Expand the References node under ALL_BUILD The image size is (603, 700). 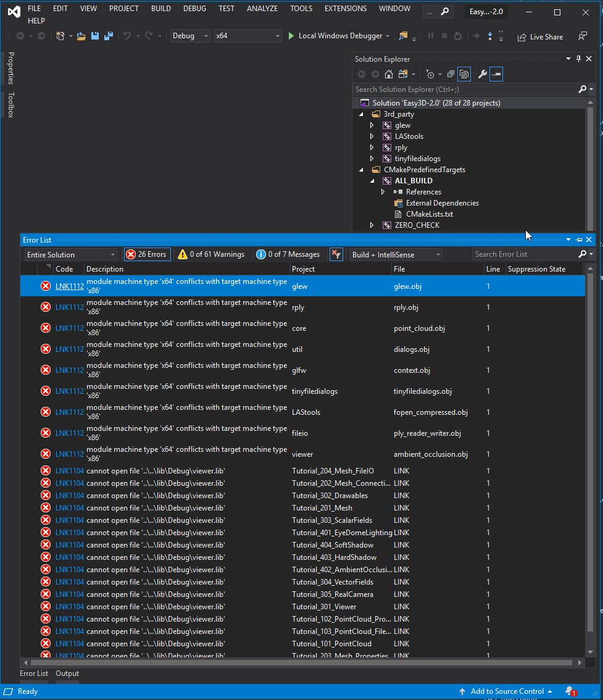tap(383, 192)
